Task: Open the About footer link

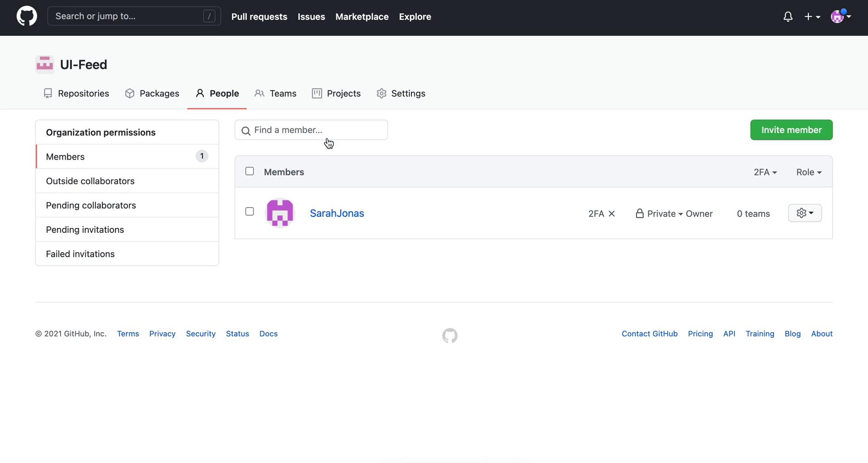Action: pos(822,334)
